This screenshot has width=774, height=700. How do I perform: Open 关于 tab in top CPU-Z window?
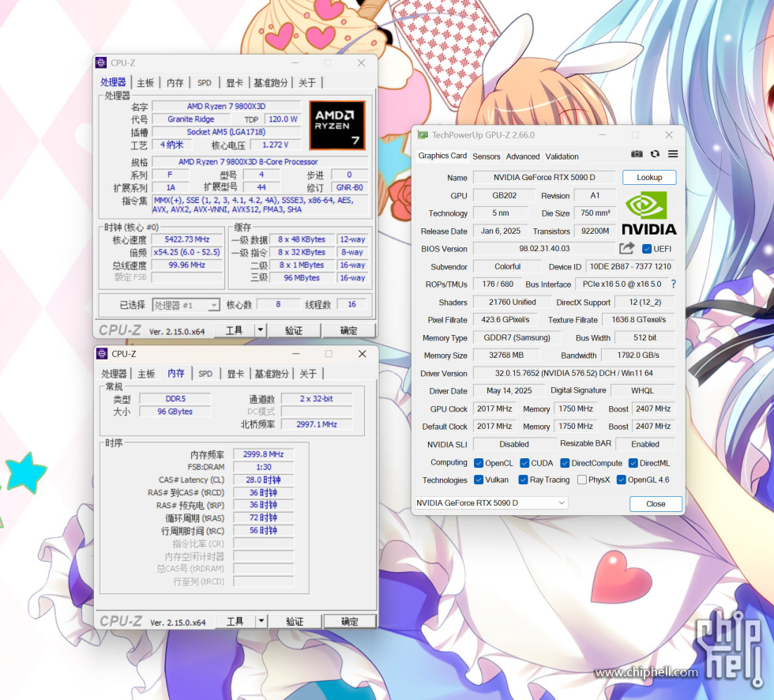[x=307, y=82]
